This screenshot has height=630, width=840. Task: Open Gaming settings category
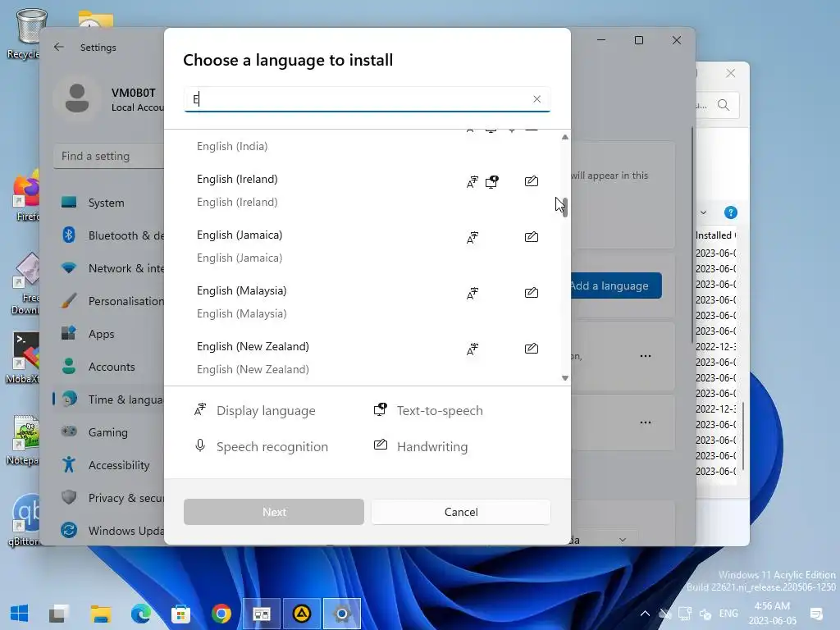coord(110,431)
